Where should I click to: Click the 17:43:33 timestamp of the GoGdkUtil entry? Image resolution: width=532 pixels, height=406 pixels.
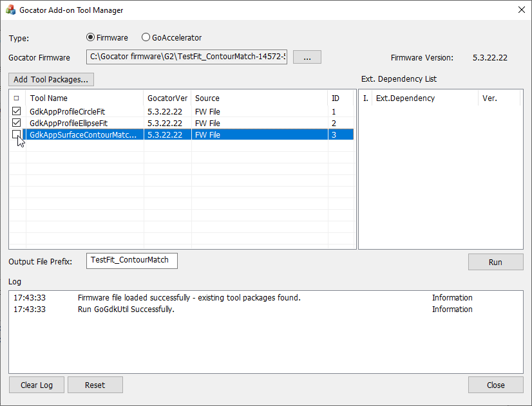[x=30, y=309]
